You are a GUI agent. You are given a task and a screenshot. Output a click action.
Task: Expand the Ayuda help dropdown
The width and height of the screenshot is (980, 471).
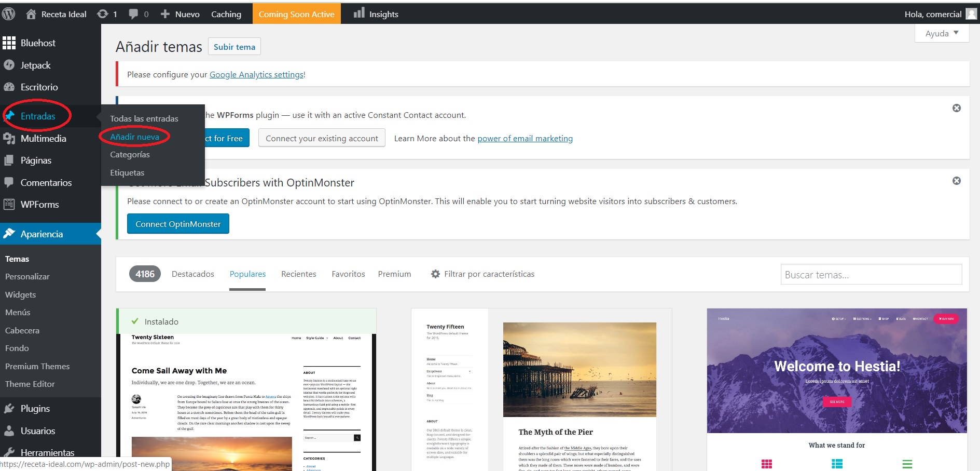click(x=942, y=33)
